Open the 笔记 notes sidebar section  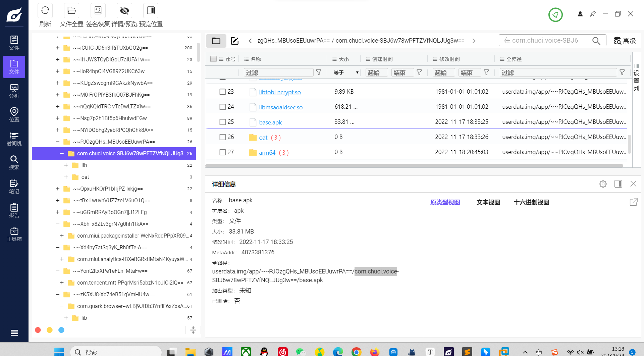(x=14, y=187)
